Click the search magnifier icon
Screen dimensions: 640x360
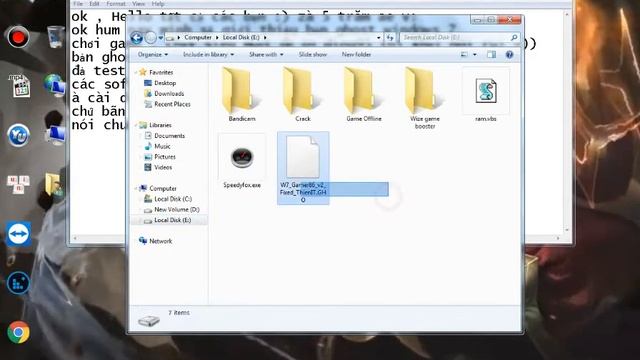click(514, 38)
